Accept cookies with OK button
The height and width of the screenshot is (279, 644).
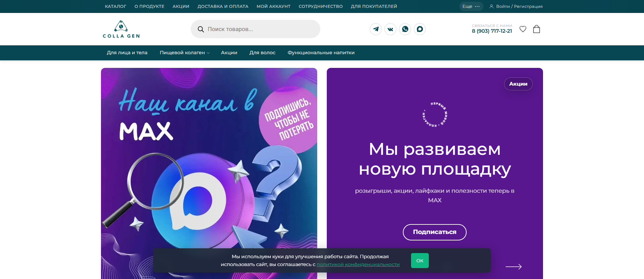(x=420, y=261)
